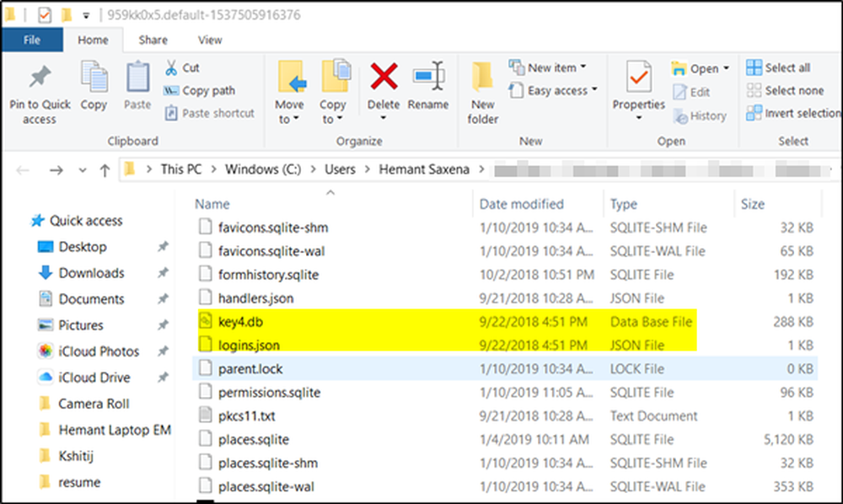
Task: Open the Copy to dropdown
Action: click(332, 119)
